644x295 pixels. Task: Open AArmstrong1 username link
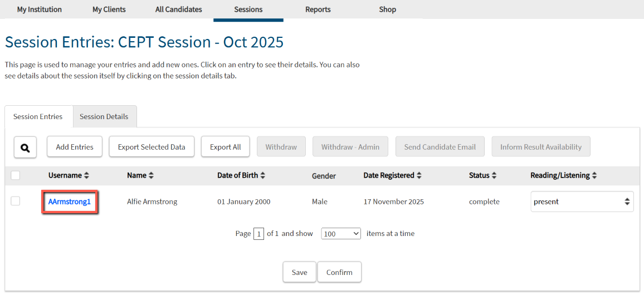(x=70, y=201)
